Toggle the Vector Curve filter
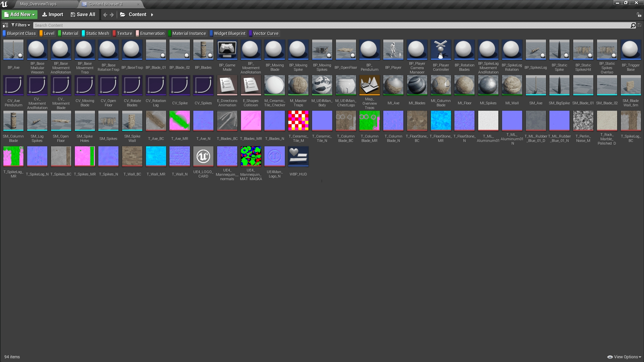This screenshot has width=644, height=362. (x=264, y=34)
